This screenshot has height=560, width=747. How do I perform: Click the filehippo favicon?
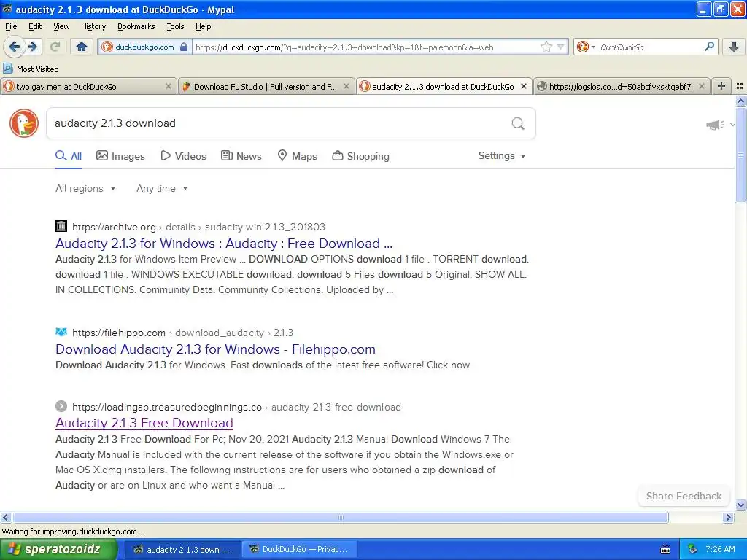point(61,332)
